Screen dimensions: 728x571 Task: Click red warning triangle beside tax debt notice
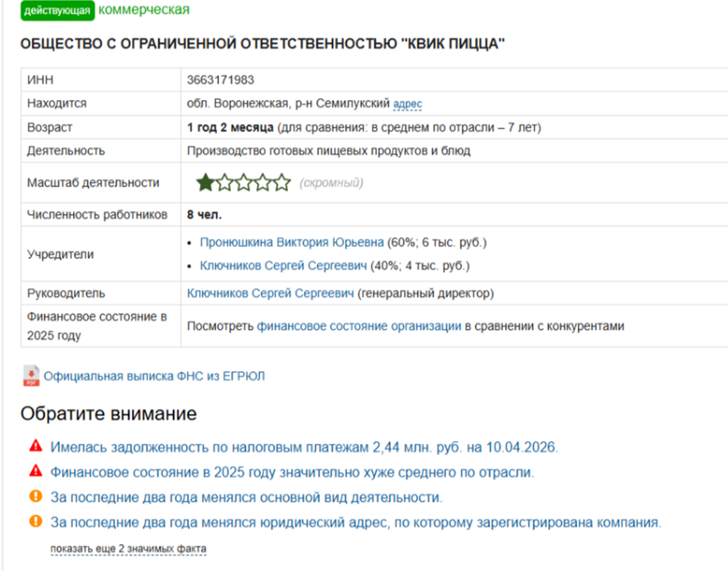point(36,446)
